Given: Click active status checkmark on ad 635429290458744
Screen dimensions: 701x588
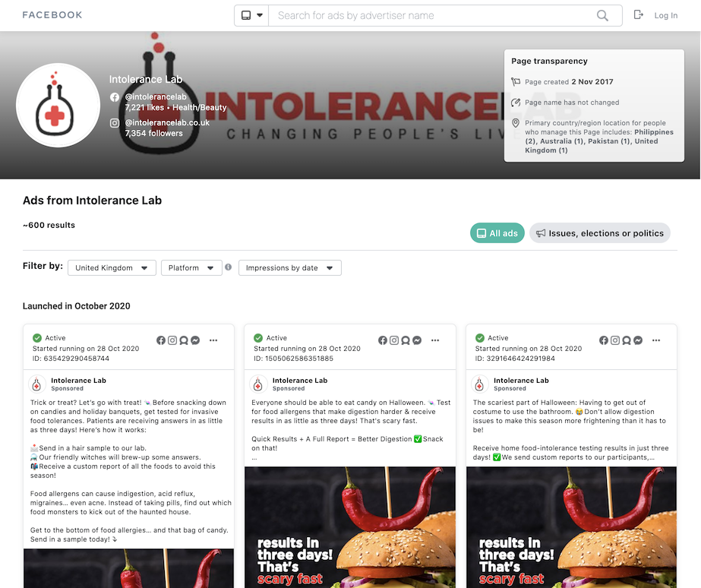Looking at the screenshot, I should tap(37, 338).
